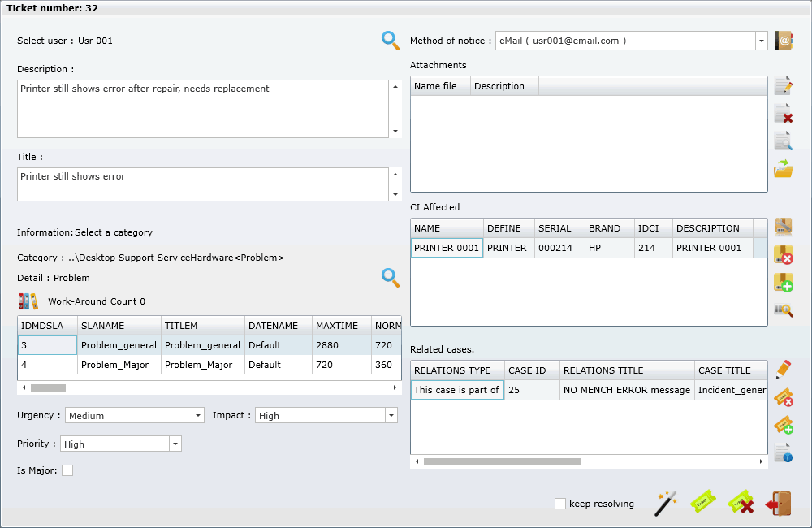Click the preview attachment magnifier icon
Viewport: 812px width, 528px height.
(x=784, y=141)
